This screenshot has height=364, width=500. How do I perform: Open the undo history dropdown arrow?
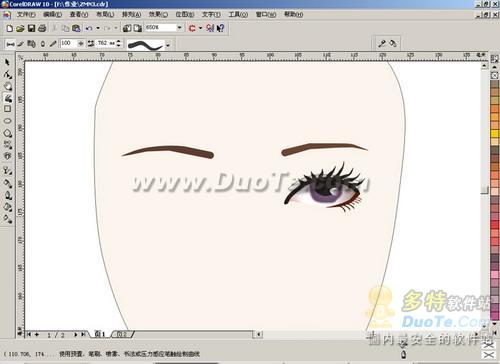coord(98,28)
